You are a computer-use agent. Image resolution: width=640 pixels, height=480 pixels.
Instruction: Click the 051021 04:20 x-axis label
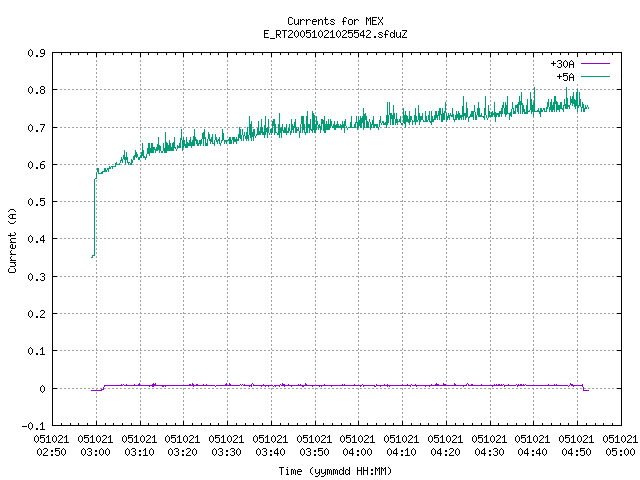click(445, 446)
